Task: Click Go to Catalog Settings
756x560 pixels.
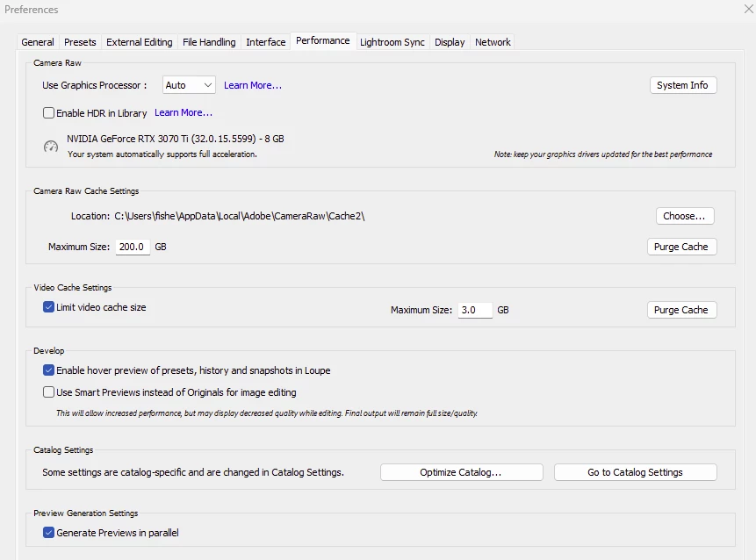Action: (635, 472)
